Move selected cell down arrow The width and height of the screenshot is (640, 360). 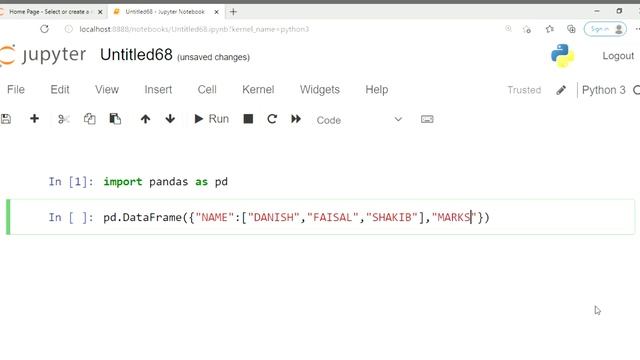(170, 119)
